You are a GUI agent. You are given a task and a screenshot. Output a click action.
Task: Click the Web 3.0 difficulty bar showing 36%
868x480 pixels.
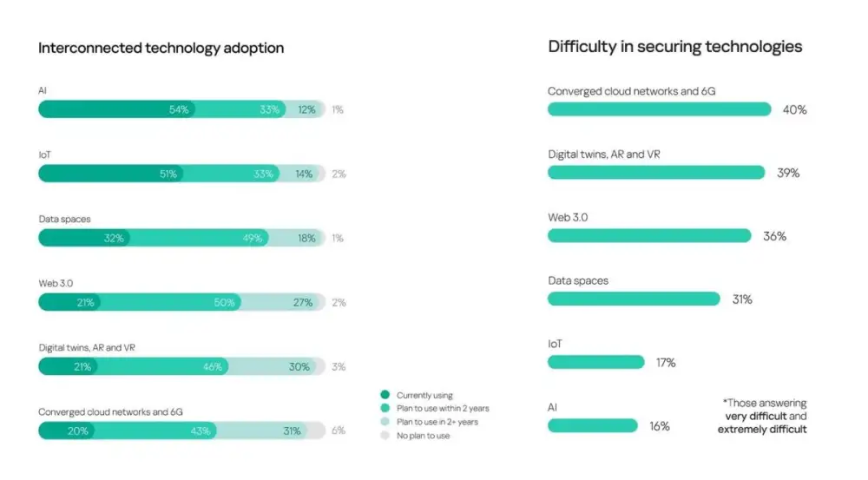(x=648, y=235)
